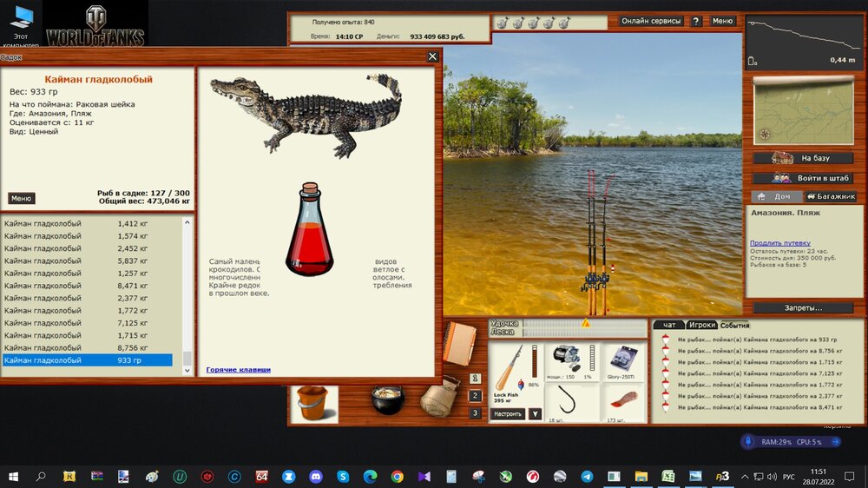Open Discord from the Windows taskbar

click(316, 477)
